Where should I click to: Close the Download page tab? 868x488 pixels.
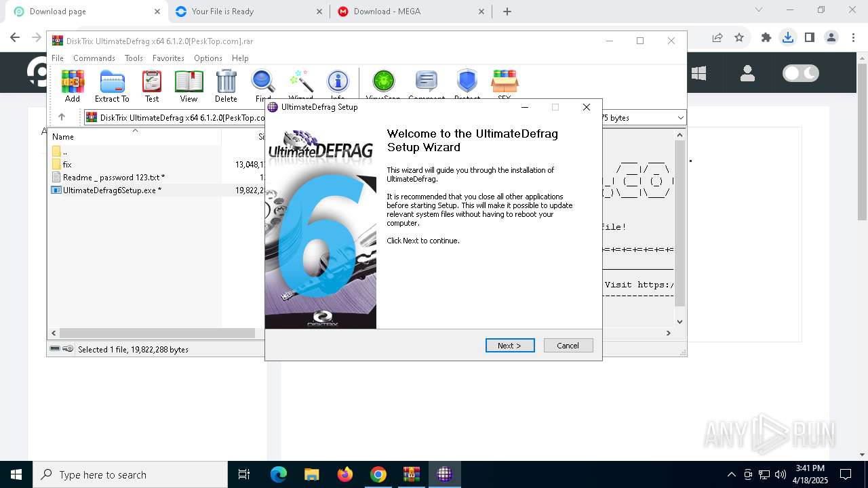157,12
